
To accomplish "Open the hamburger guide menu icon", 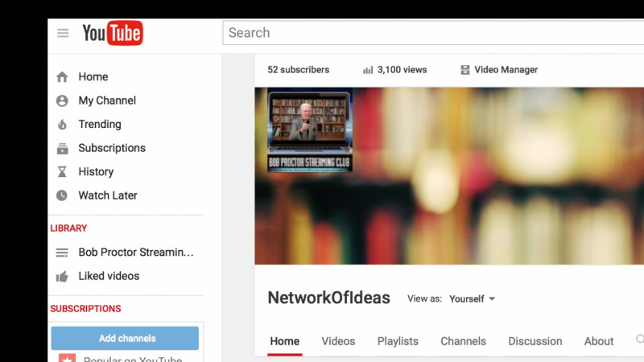I will (63, 33).
